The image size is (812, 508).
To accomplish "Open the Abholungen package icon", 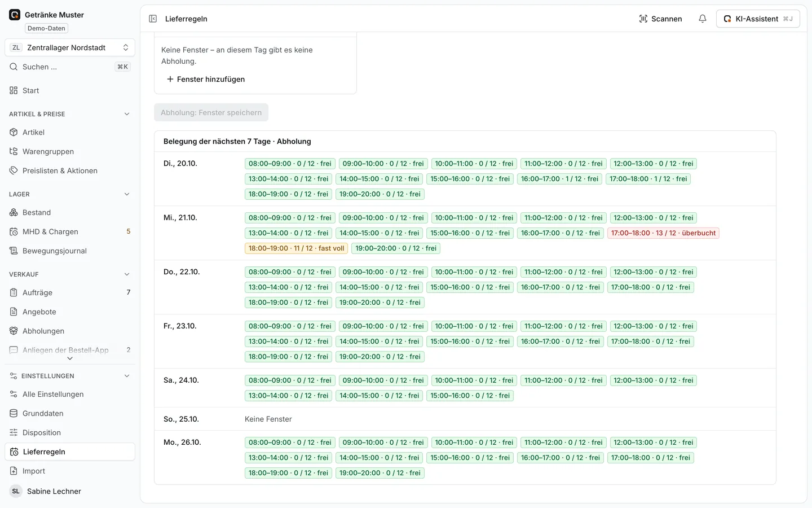I will coord(14,331).
